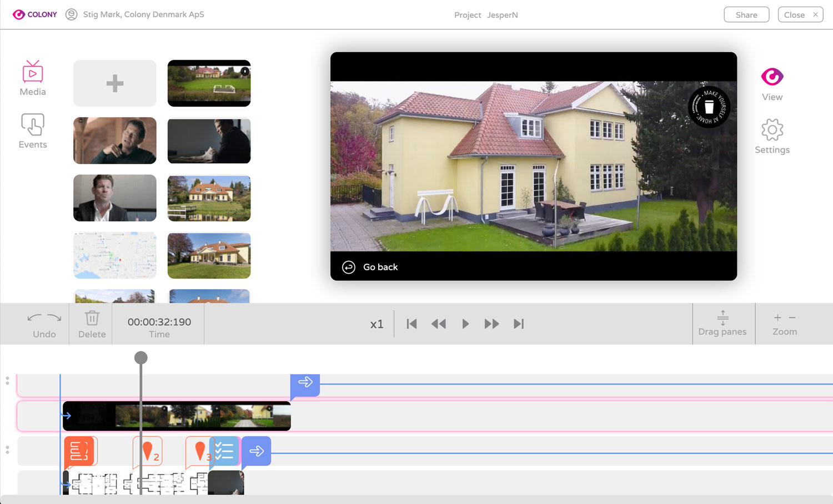Select the blue arrow marker on events track
The height and width of the screenshot is (504, 833).
[x=257, y=451]
